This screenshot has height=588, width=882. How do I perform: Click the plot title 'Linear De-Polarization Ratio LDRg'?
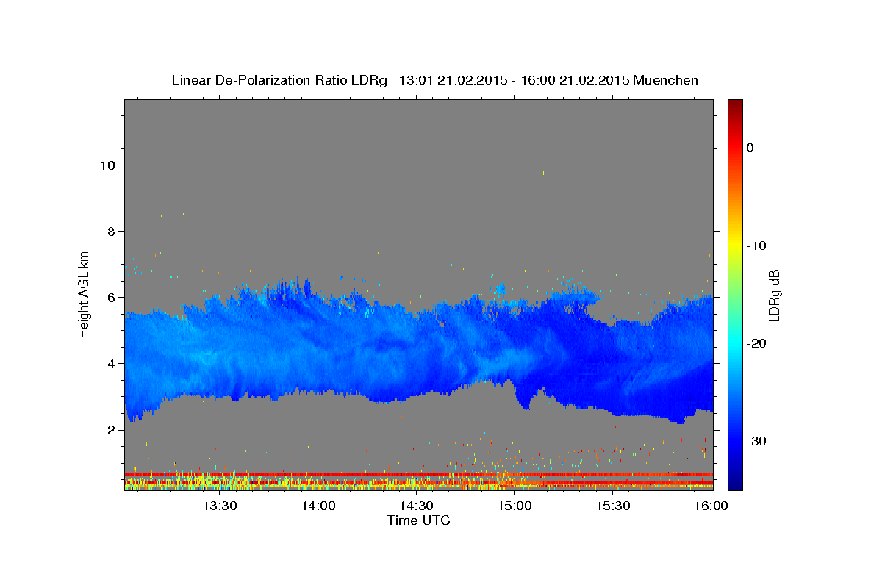point(279,80)
